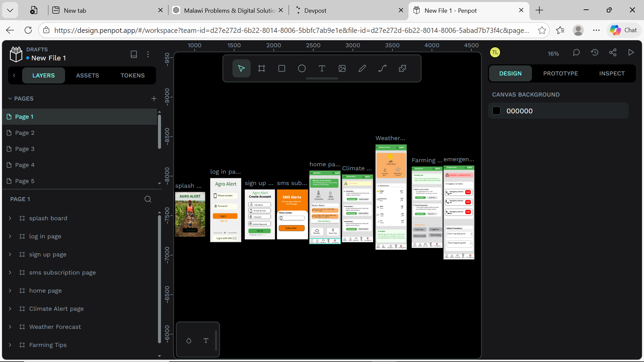Switch to the LAYERS tab

[x=44, y=75]
